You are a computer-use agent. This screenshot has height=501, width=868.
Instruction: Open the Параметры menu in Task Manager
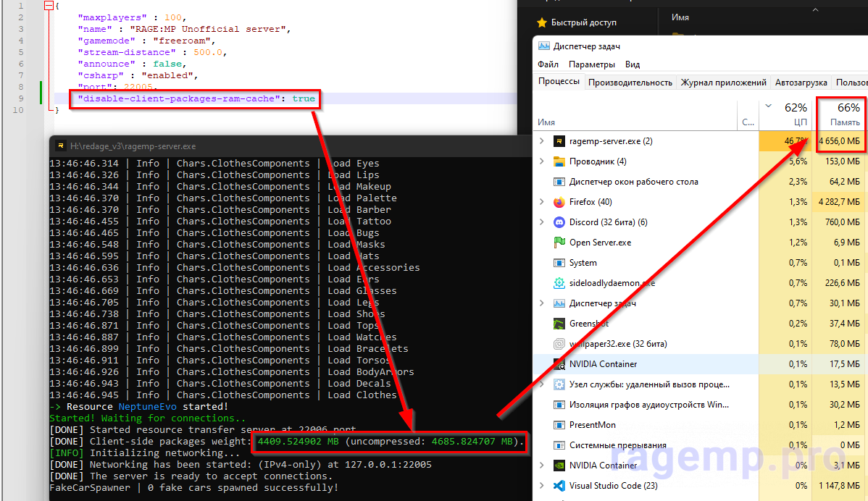(592, 64)
